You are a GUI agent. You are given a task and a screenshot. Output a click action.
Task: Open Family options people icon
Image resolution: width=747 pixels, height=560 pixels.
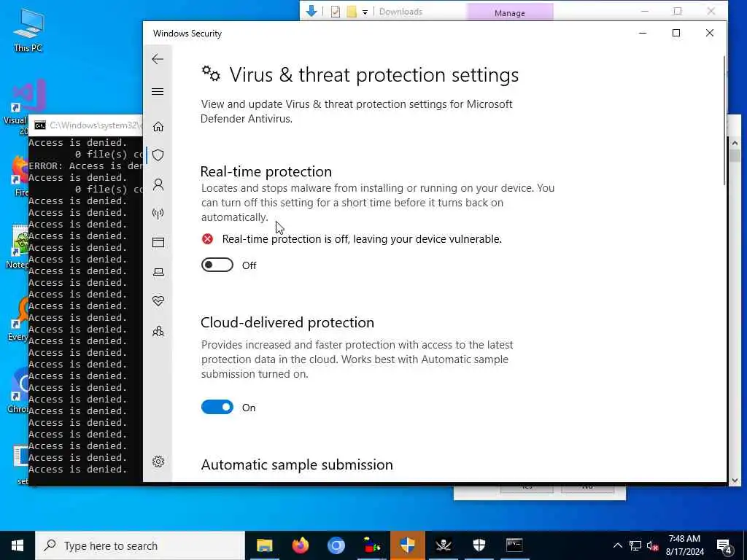tap(158, 331)
